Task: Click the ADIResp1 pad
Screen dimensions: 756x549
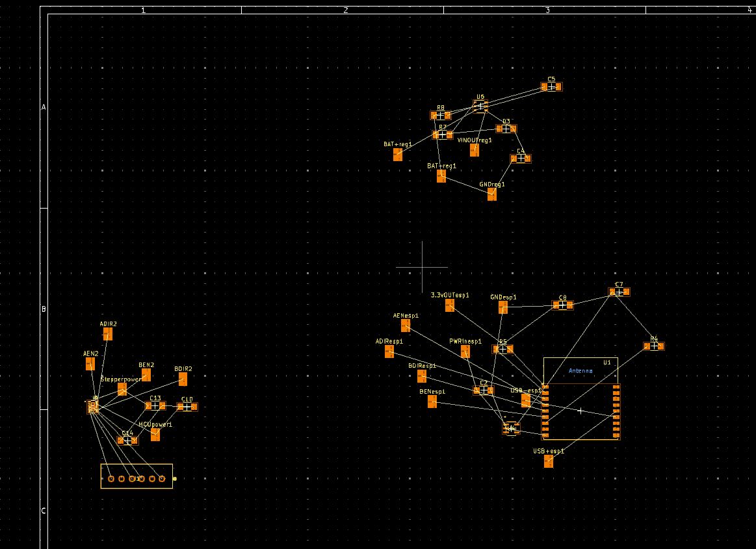Action: 389,351
